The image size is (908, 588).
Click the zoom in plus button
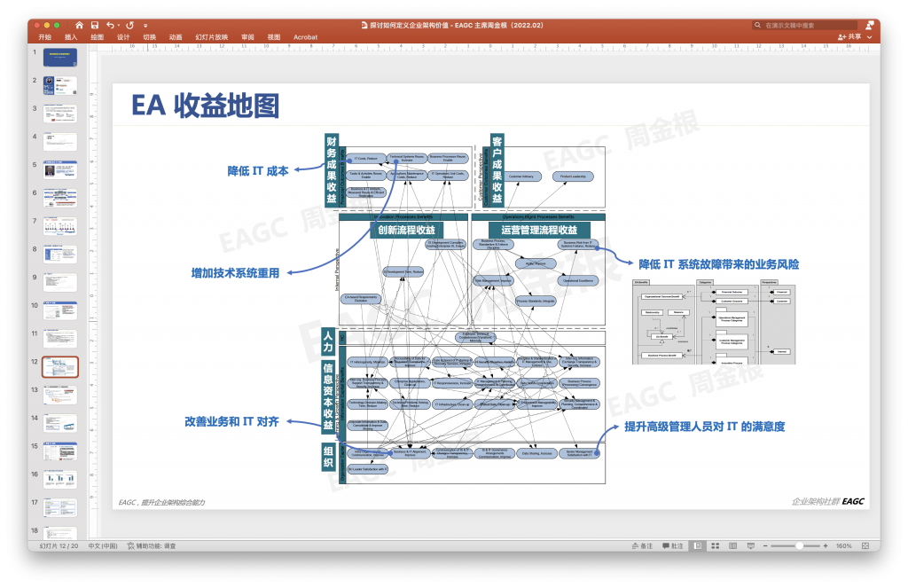826,545
